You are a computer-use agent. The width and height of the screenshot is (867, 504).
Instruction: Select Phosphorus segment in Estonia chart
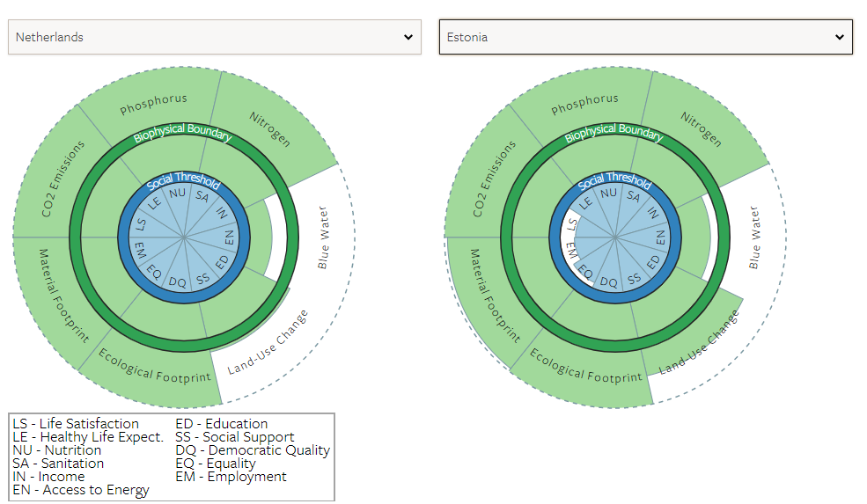click(x=584, y=103)
